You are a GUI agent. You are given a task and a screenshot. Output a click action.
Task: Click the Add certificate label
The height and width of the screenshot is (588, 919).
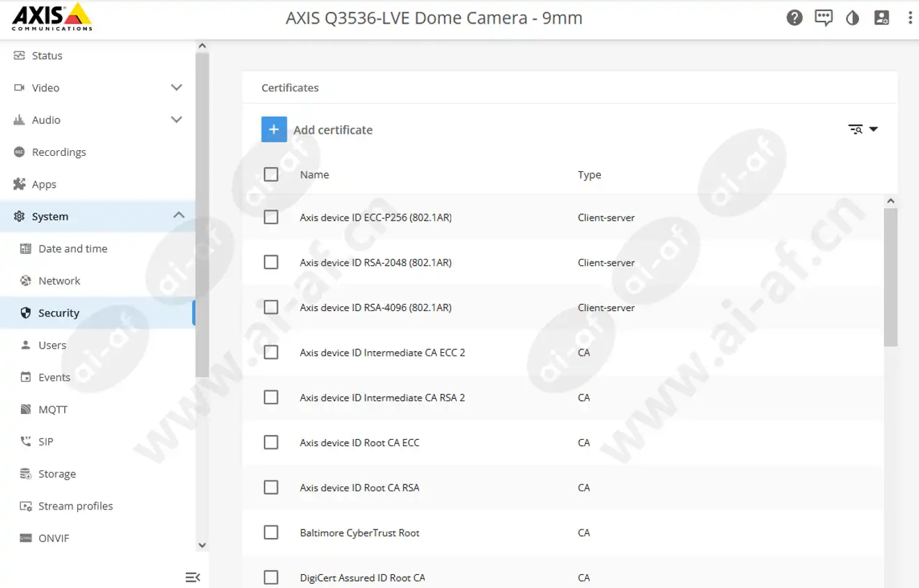point(333,130)
